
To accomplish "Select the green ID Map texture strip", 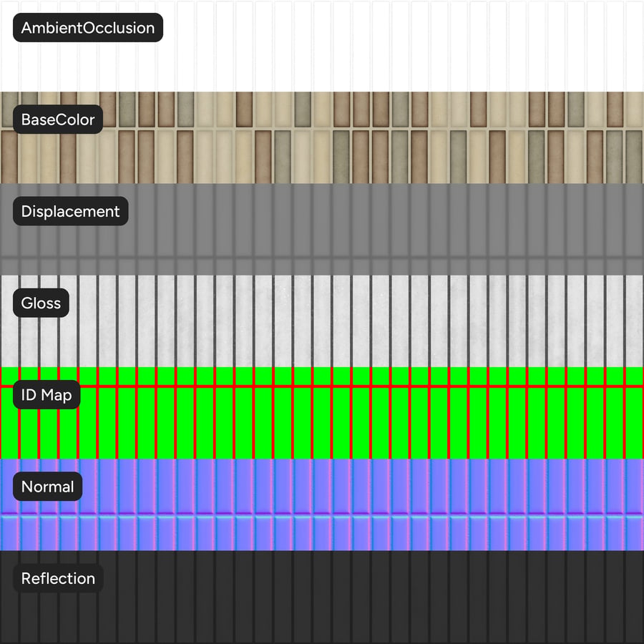I will (322, 413).
